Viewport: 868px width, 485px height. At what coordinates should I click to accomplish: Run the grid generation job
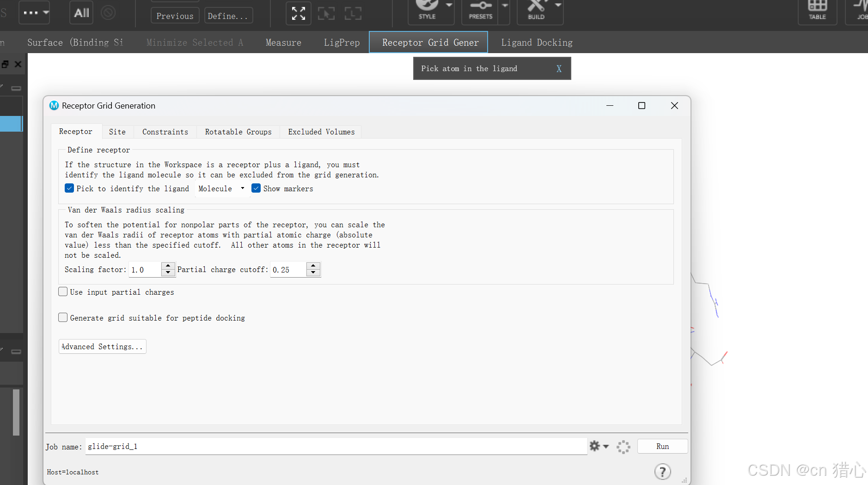coord(662,446)
